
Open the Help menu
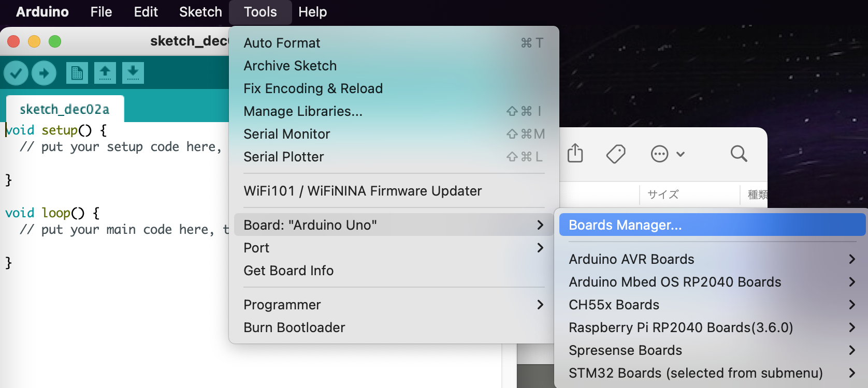tap(313, 12)
